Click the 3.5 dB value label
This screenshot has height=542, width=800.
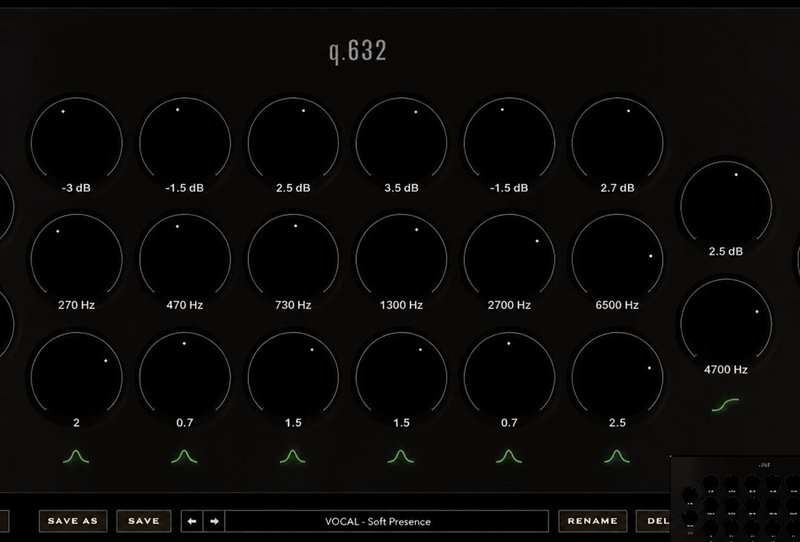(x=401, y=188)
